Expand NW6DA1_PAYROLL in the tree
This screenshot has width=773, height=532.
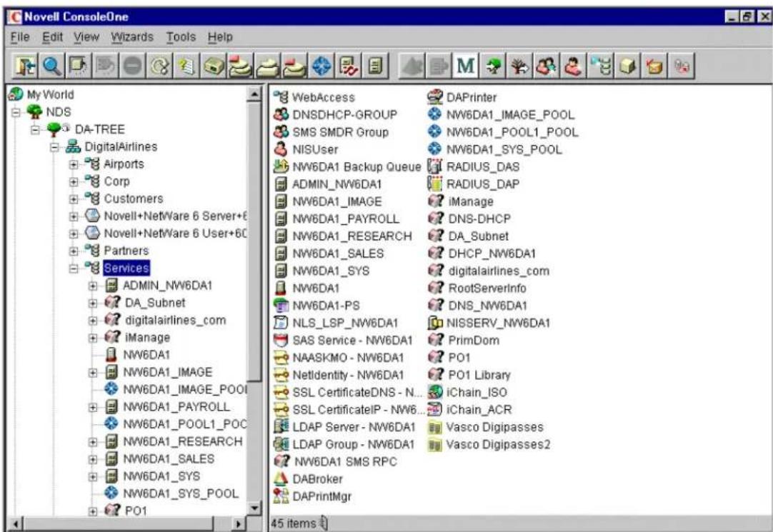[x=93, y=407]
